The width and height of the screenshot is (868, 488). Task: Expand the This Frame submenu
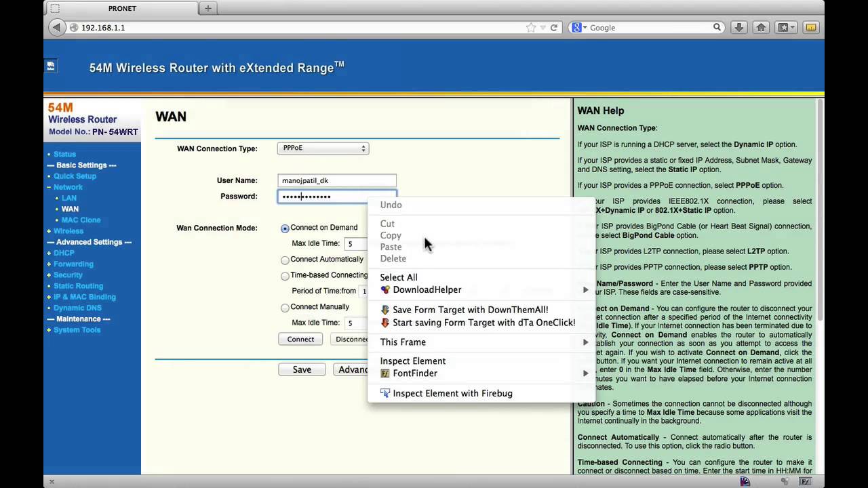pyautogui.click(x=481, y=342)
